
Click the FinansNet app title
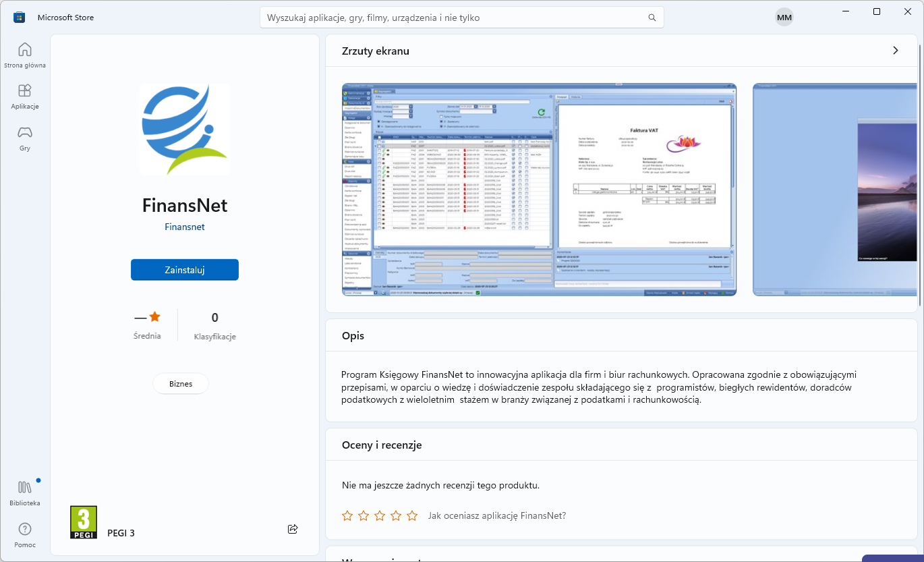185,205
